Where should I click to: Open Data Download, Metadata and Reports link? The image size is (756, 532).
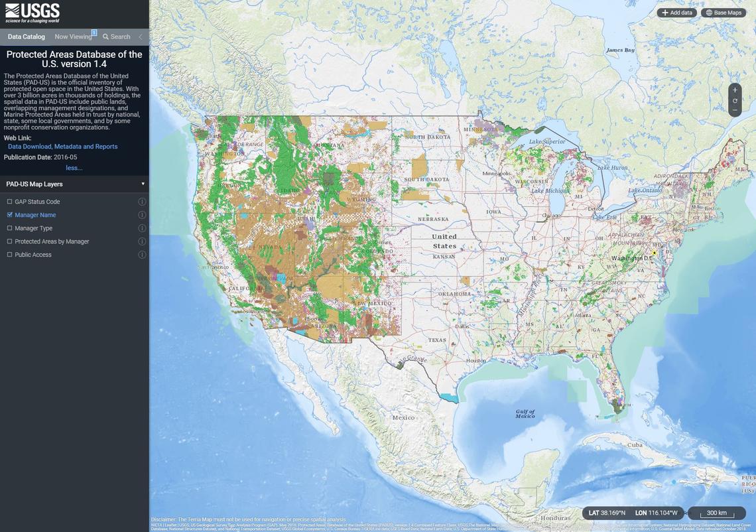click(62, 147)
